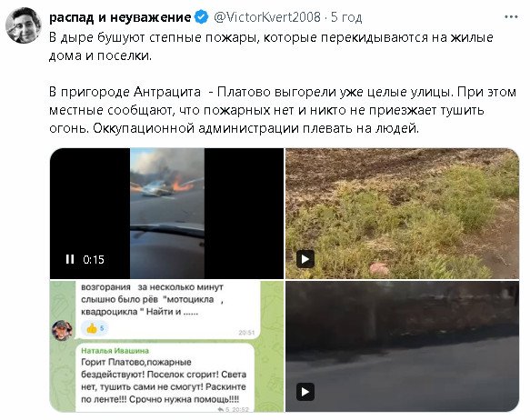Click the chat user's round avatar
The image size is (530, 420).
[62, 330]
